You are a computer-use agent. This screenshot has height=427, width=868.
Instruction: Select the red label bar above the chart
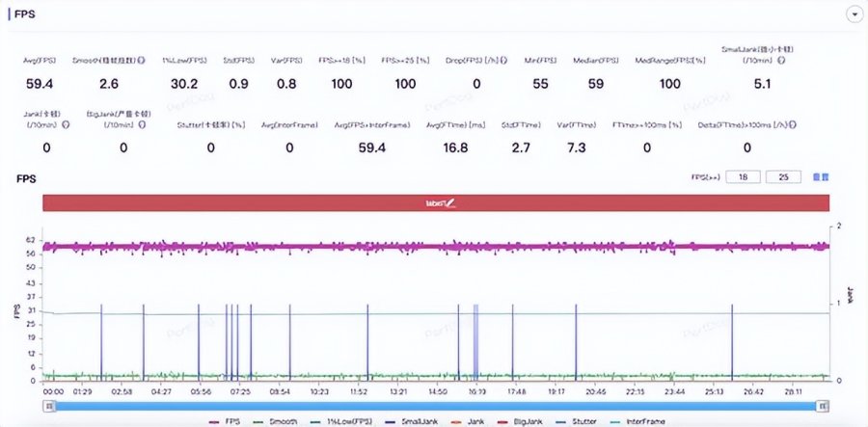click(436, 203)
